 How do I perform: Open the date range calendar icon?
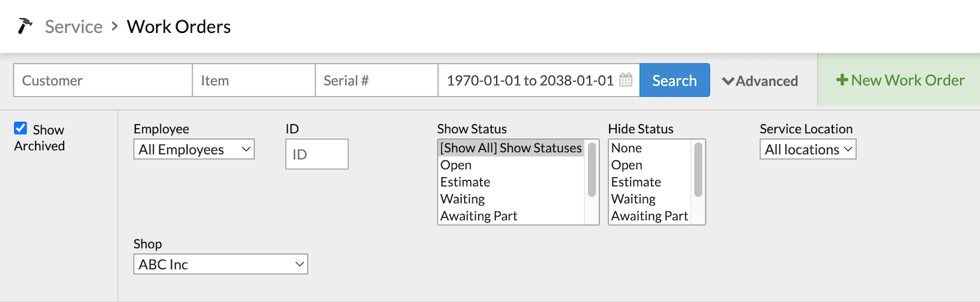[626, 80]
